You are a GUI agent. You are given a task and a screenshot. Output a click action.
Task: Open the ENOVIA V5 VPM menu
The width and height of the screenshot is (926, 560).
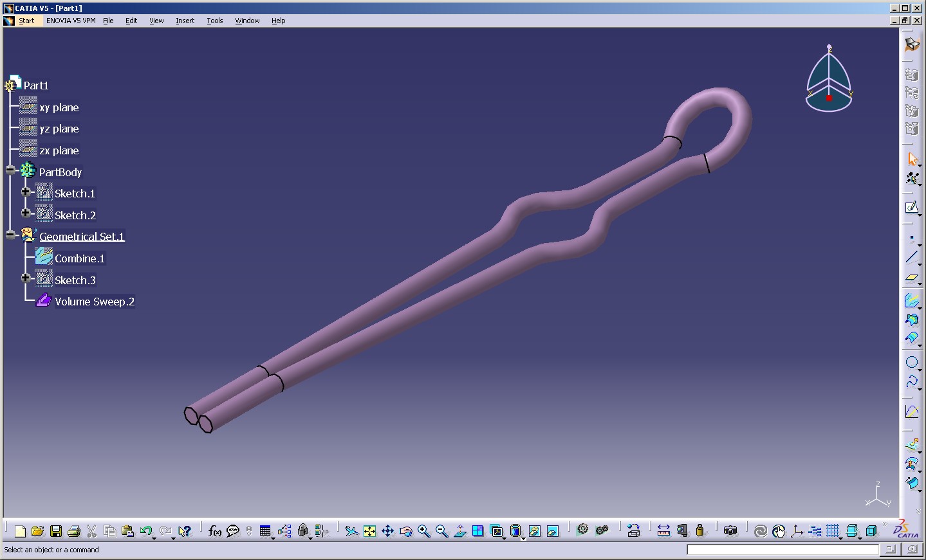click(x=71, y=21)
